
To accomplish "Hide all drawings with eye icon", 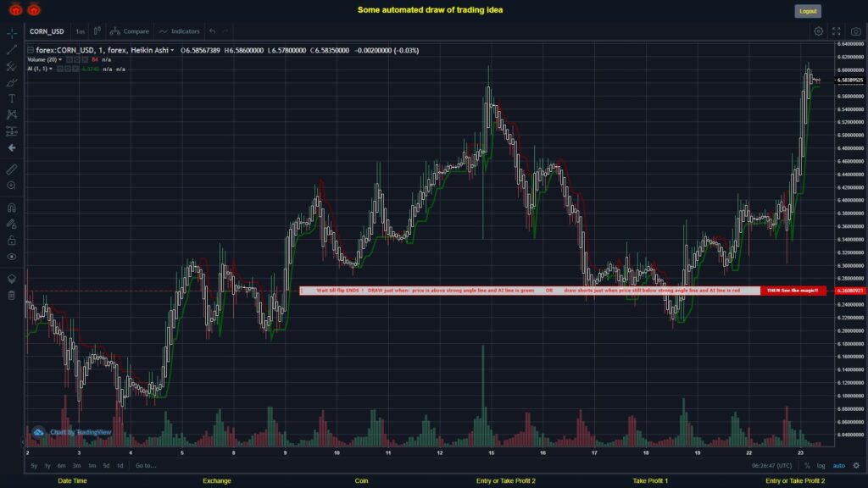I will 12,257.
